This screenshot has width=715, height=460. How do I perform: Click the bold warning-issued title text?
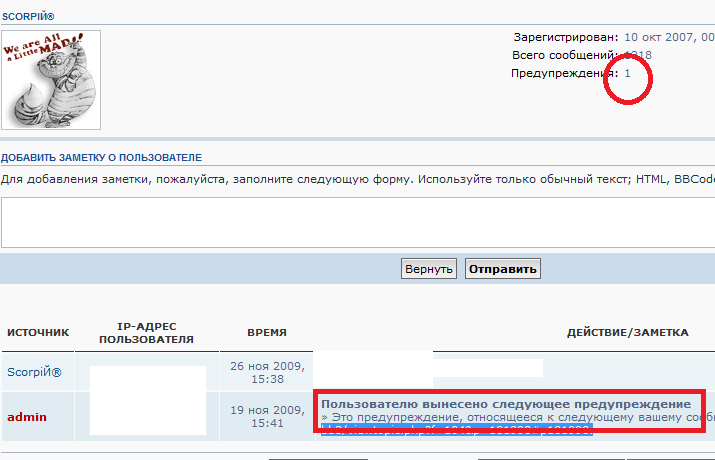[505, 403]
